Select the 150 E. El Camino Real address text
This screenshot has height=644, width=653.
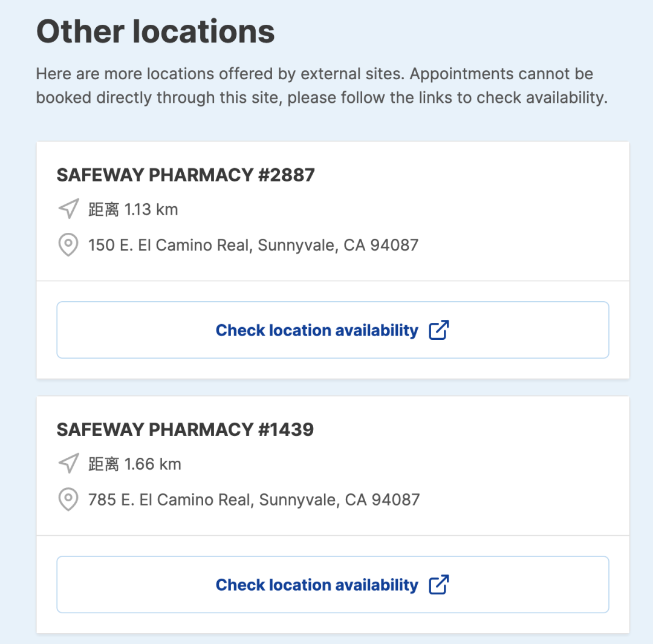[x=253, y=246]
